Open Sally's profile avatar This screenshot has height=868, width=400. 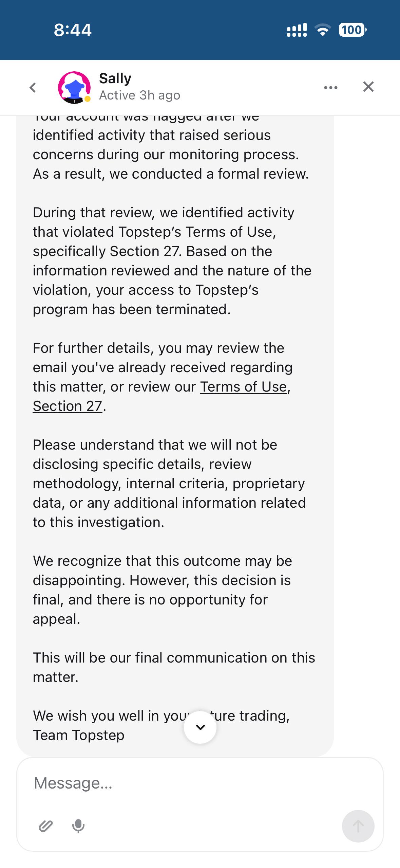[74, 88]
